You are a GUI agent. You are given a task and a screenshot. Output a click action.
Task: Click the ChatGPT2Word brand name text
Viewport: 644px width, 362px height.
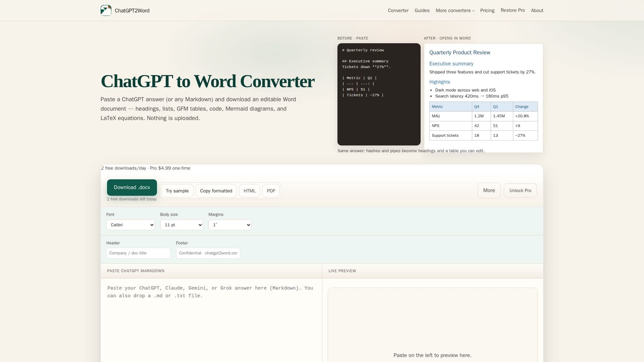[x=132, y=10]
